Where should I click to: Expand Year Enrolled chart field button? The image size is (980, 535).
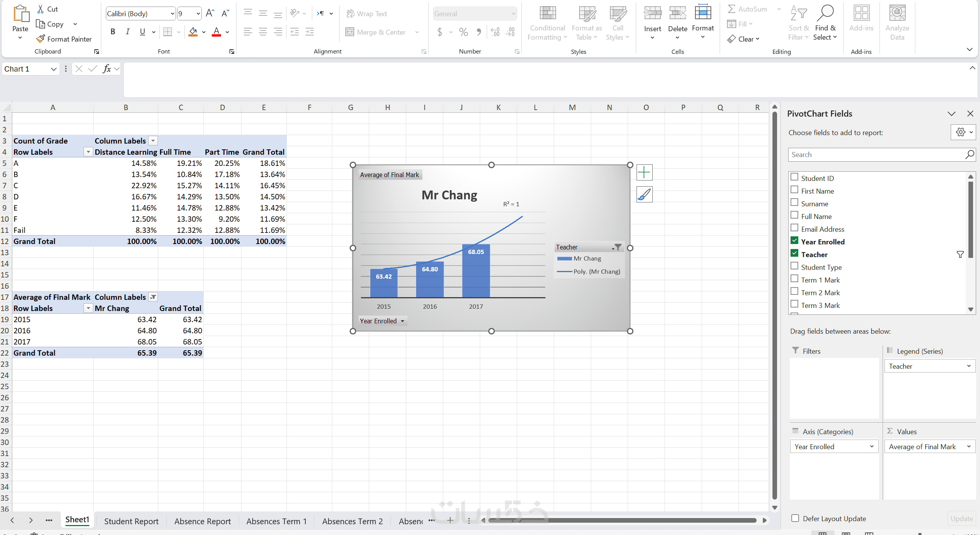(x=402, y=321)
